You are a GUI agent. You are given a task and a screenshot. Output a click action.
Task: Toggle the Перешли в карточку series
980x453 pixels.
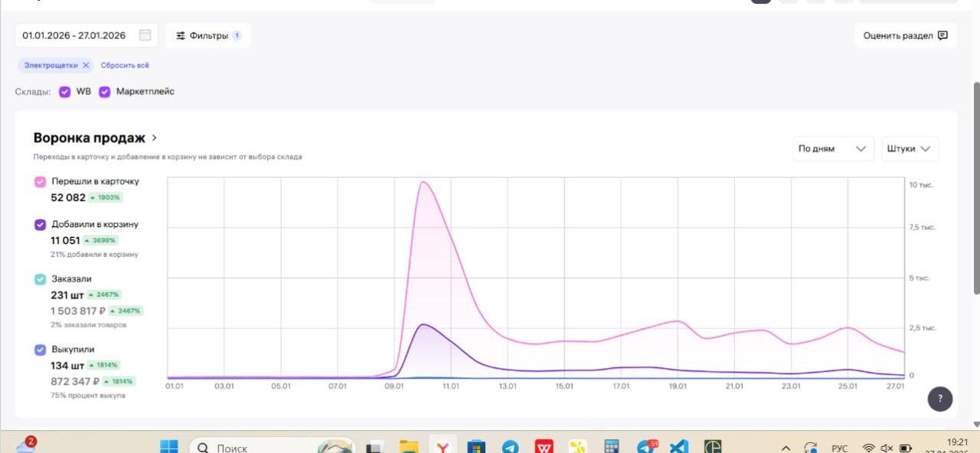(x=40, y=182)
